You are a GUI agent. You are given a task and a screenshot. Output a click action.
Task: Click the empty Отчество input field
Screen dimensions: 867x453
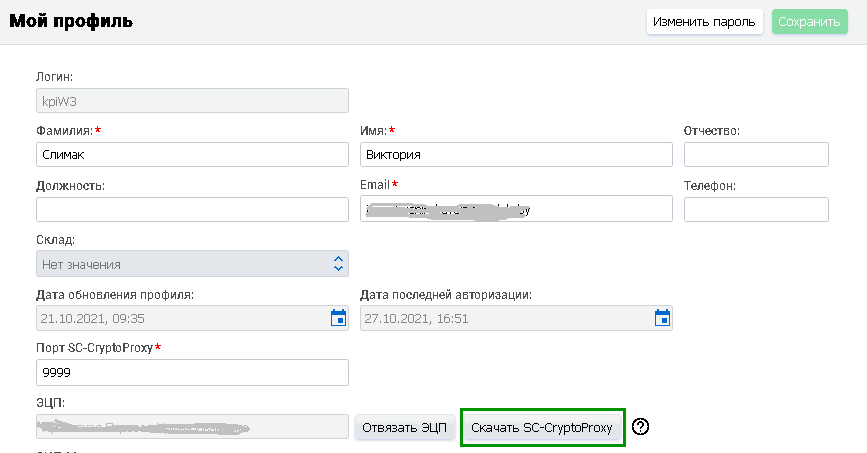[x=756, y=155]
